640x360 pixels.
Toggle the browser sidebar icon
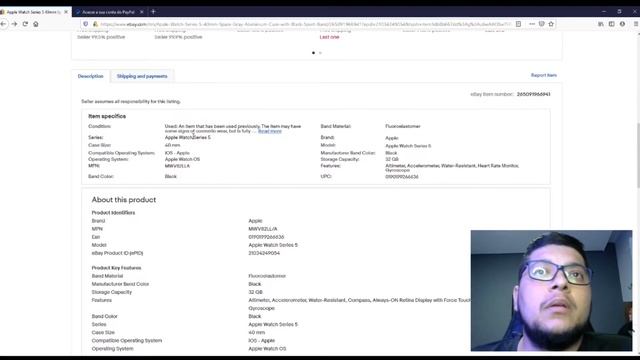coord(611,24)
